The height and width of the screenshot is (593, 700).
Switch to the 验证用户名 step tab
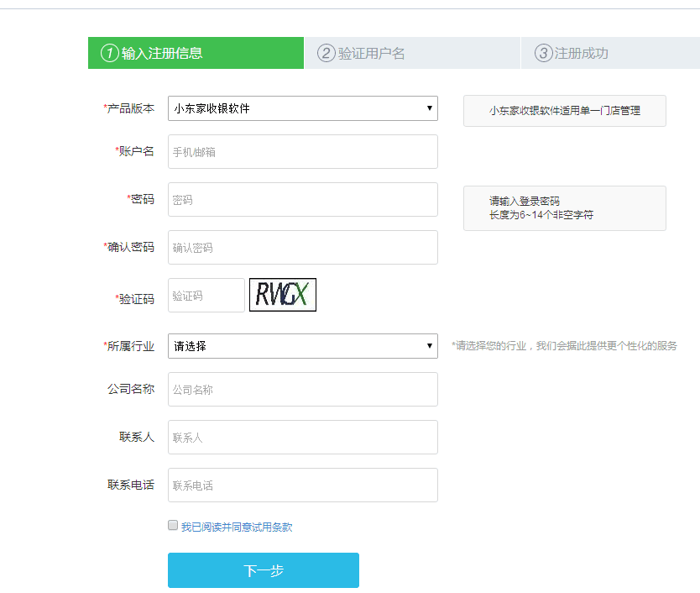coord(371,53)
